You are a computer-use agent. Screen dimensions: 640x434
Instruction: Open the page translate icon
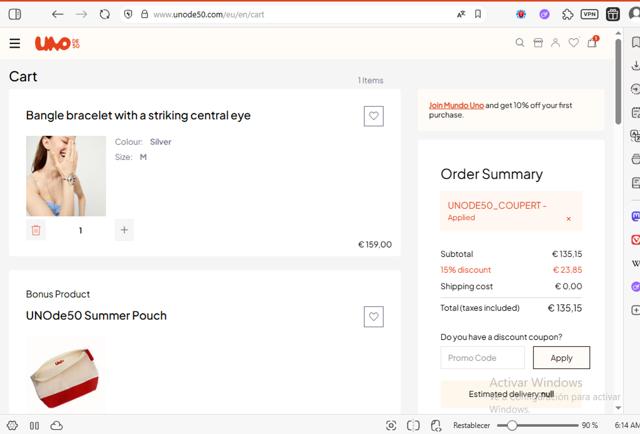pos(461,14)
